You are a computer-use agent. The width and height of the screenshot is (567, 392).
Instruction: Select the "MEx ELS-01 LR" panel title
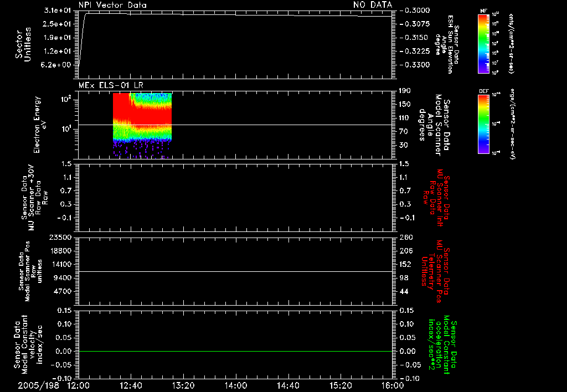click(111, 85)
